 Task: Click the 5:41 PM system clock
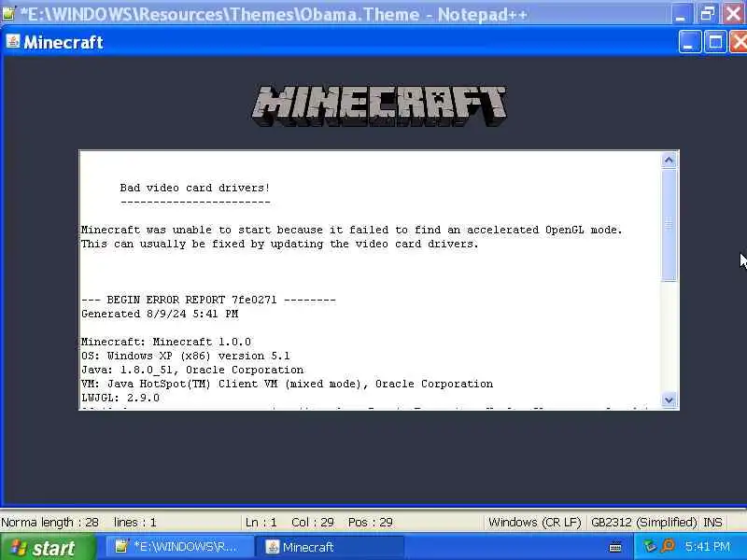tap(708, 547)
